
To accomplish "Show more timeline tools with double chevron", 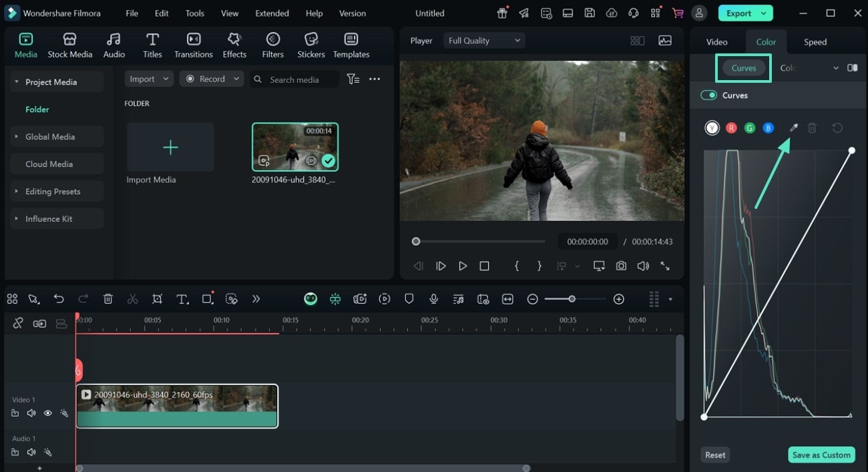I will [x=256, y=299].
